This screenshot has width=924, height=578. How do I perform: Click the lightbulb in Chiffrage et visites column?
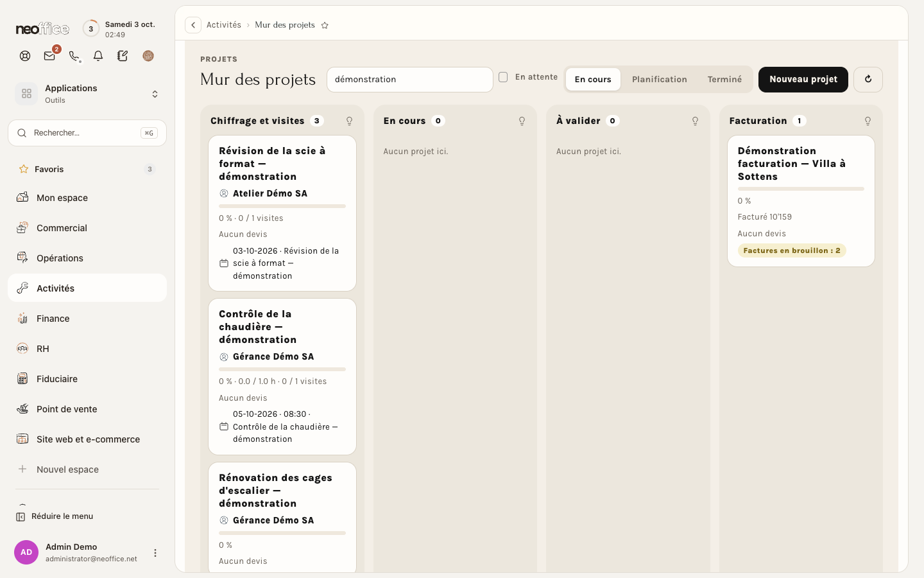point(349,121)
